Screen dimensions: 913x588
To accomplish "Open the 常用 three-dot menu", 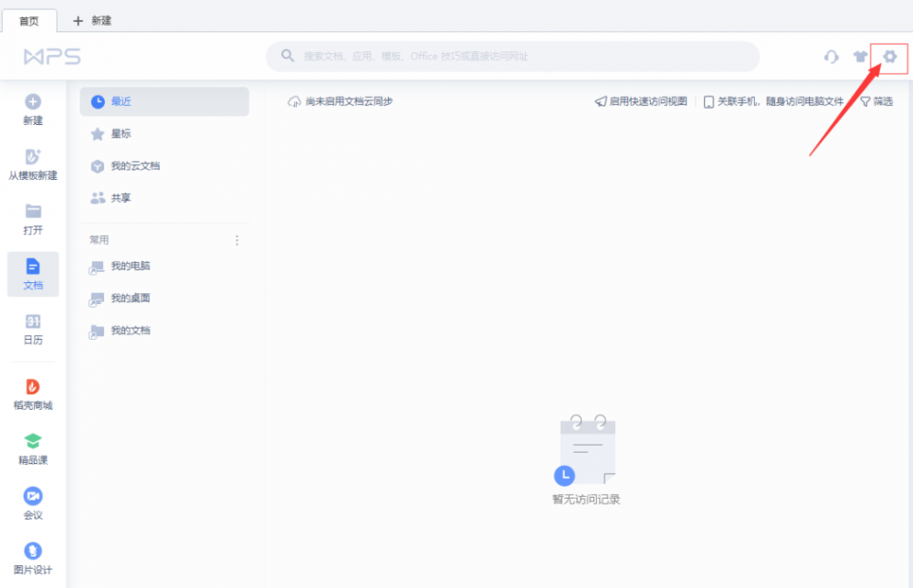I will [x=237, y=240].
